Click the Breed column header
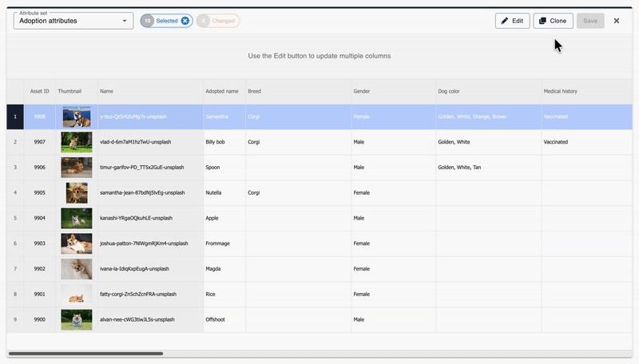 click(x=297, y=91)
